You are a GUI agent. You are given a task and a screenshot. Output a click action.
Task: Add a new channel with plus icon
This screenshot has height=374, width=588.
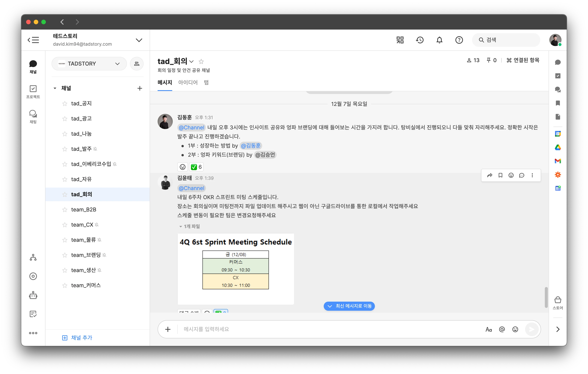click(140, 88)
